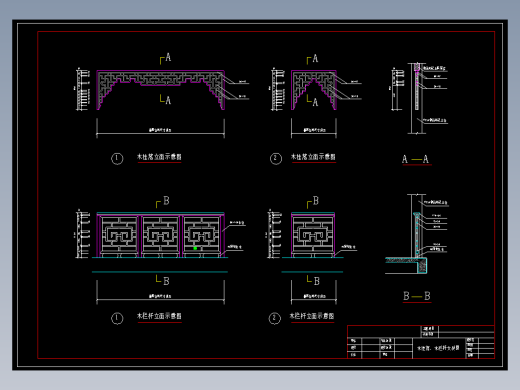The width and height of the screenshot is (520, 390).
Task: Pick circled number 2 of the 木挂落 drawing
Action: (276, 159)
